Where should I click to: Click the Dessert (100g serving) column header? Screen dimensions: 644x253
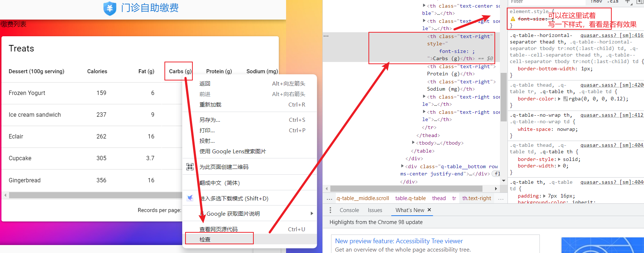[x=36, y=71]
